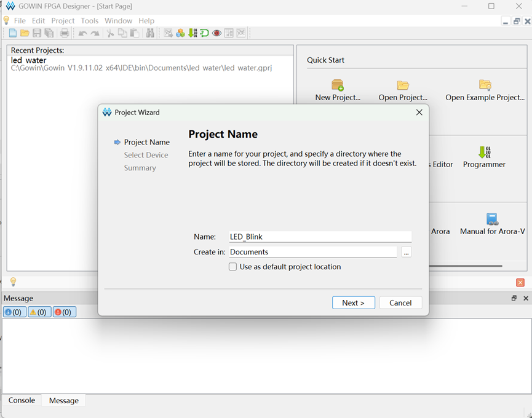Click the red eye analyzer toolbar icon
Screen dimensions: 532x418
(x=217, y=33)
